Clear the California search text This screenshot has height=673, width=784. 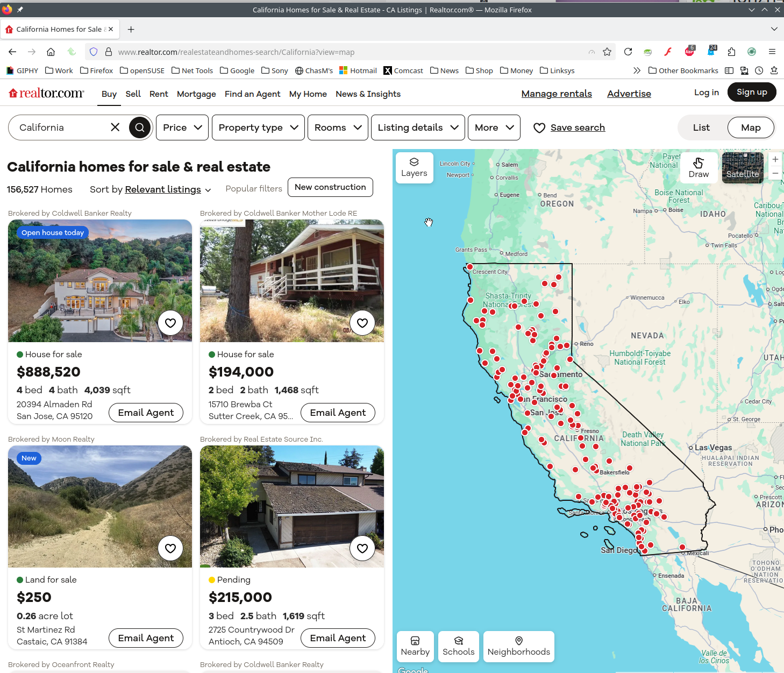pos(115,127)
